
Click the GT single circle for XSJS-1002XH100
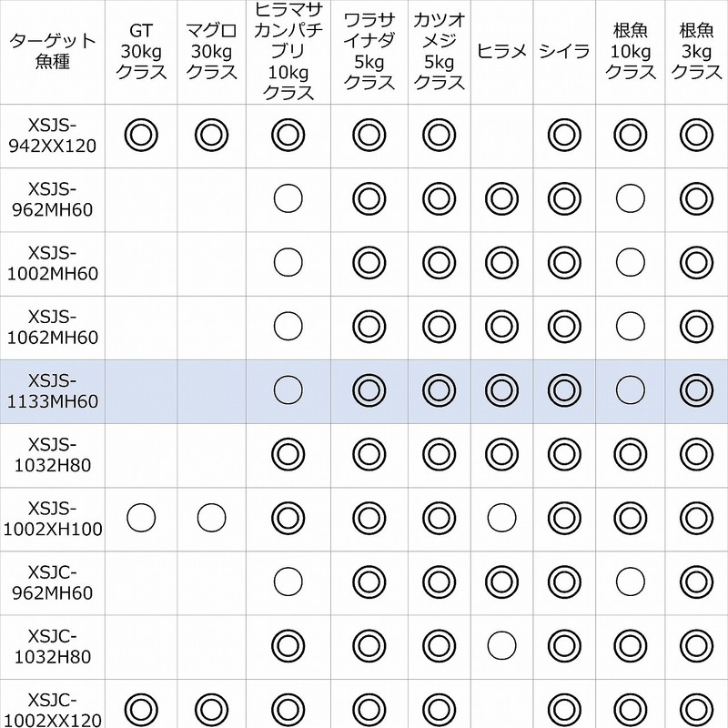[x=142, y=518]
